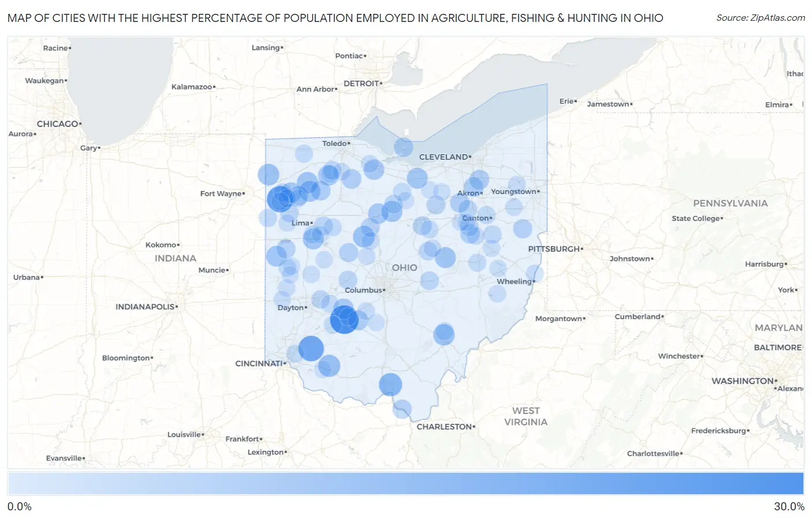Click the 30.0% legend maximum label
Viewport: 812px width, 519px height.
[789, 506]
